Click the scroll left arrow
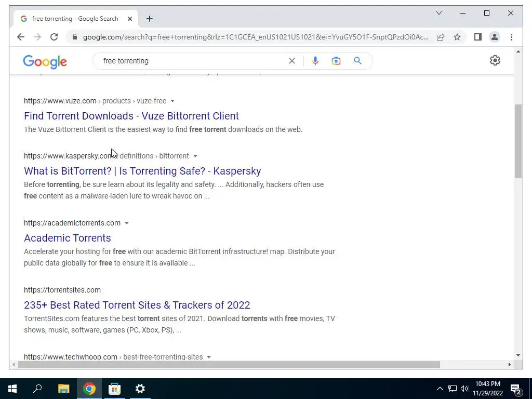The width and height of the screenshot is (532, 399). pyautogui.click(x=13, y=364)
